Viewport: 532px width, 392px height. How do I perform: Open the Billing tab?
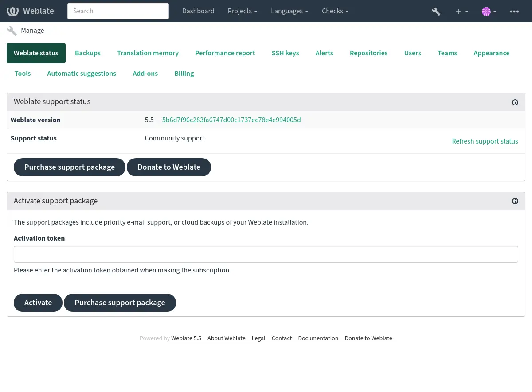coord(184,74)
